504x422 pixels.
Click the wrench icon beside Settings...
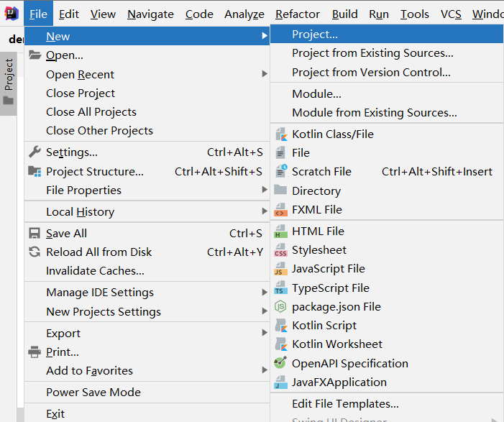pyautogui.click(x=35, y=152)
